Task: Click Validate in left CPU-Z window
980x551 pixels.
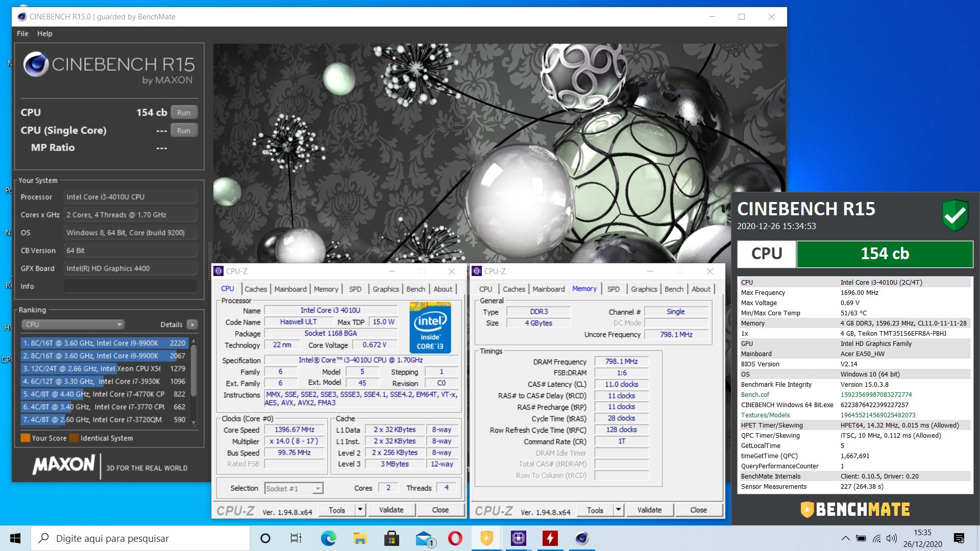Action: tap(391, 510)
